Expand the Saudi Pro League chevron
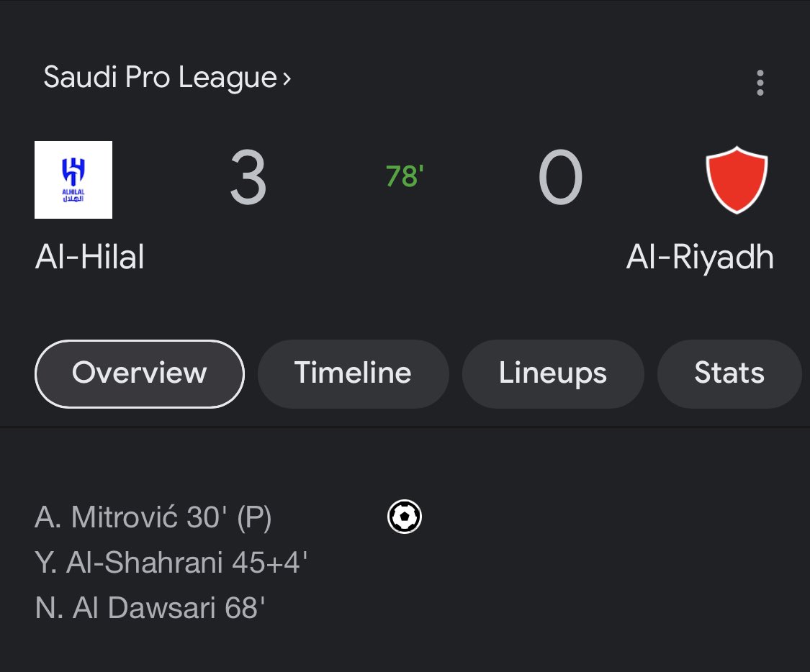 coord(287,78)
